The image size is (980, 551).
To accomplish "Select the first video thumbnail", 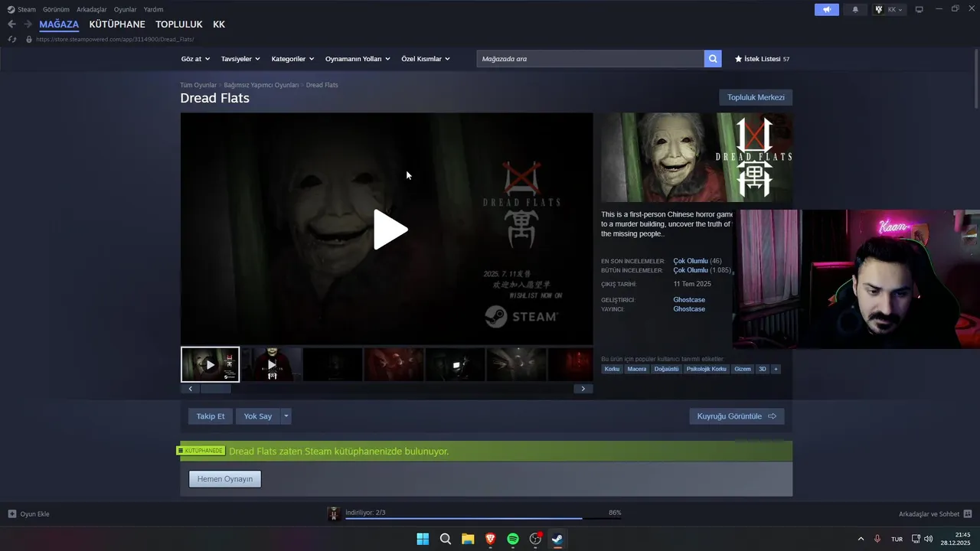I will pyautogui.click(x=211, y=364).
